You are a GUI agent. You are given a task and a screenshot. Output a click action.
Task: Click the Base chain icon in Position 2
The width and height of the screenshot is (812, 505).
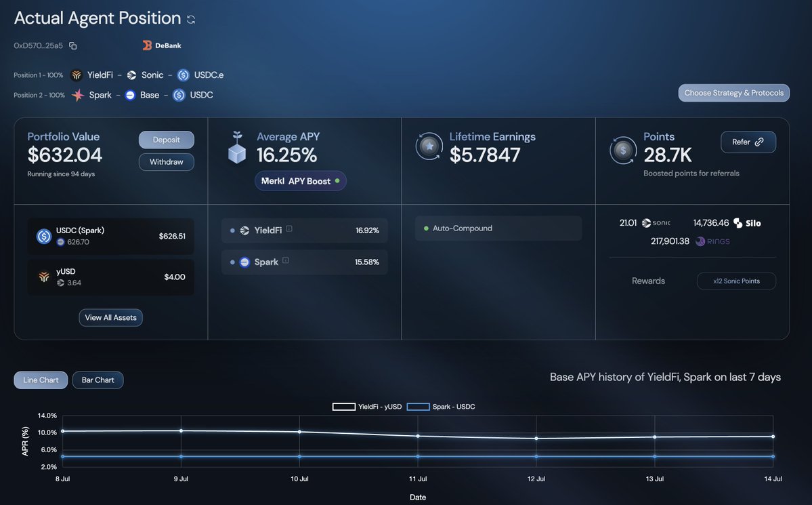[x=130, y=95]
